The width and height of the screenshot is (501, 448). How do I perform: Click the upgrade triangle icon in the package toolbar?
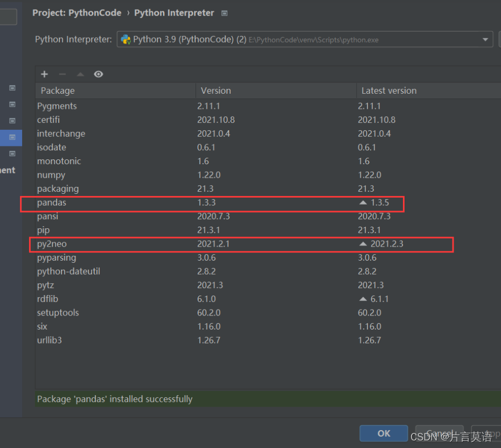[x=80, y=74]
